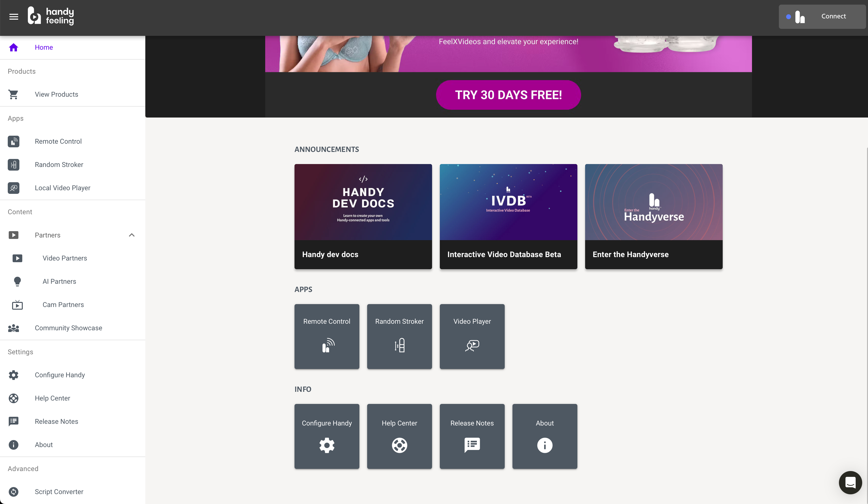This screenshot has width=868, height=504.
Task: Open the hamburger menu
Action: click(14, 16)
